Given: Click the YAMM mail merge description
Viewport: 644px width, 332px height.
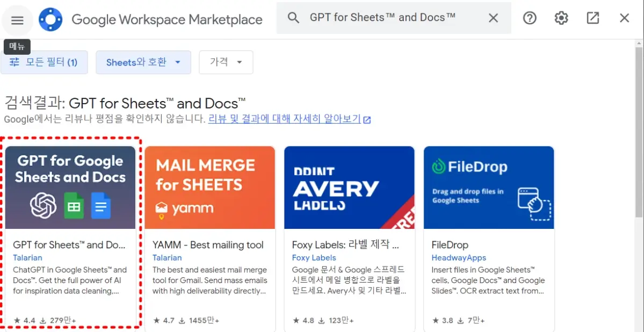Looking at the screenshot, I should (209, 280).
